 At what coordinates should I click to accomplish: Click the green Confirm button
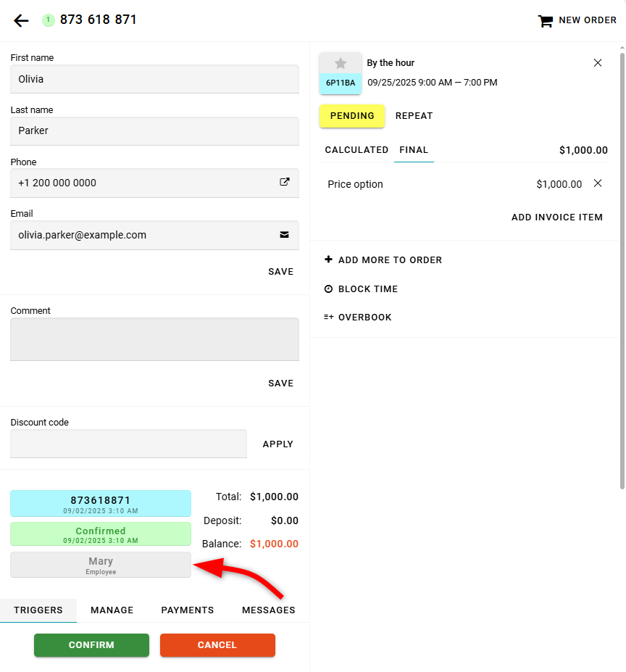[91, 645]
